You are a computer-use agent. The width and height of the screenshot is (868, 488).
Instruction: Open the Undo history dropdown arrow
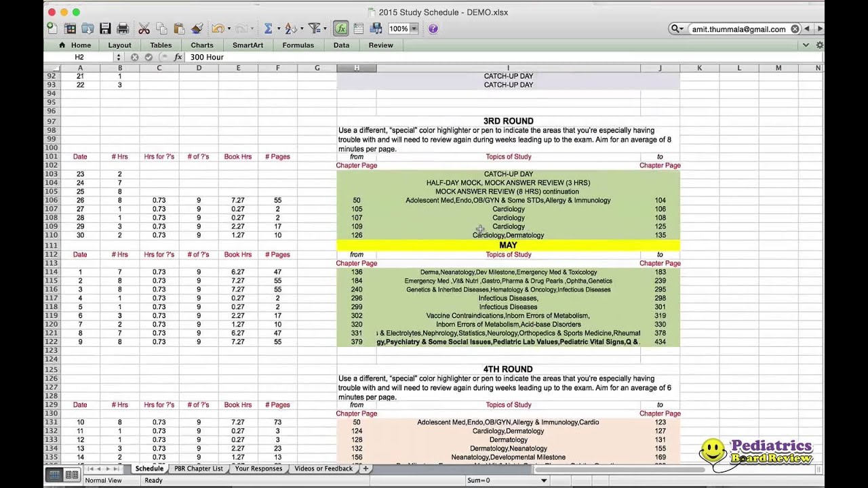point(229,29)
